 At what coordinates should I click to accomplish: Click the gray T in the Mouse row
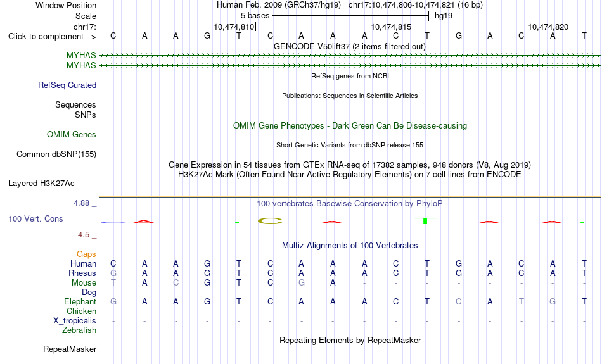point(113,283)
